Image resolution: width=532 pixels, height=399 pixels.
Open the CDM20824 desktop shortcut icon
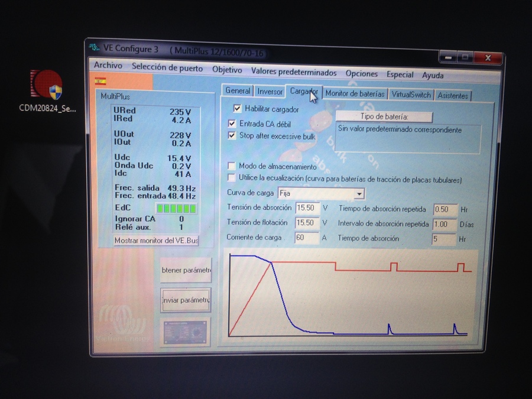(x=47, y=85)
